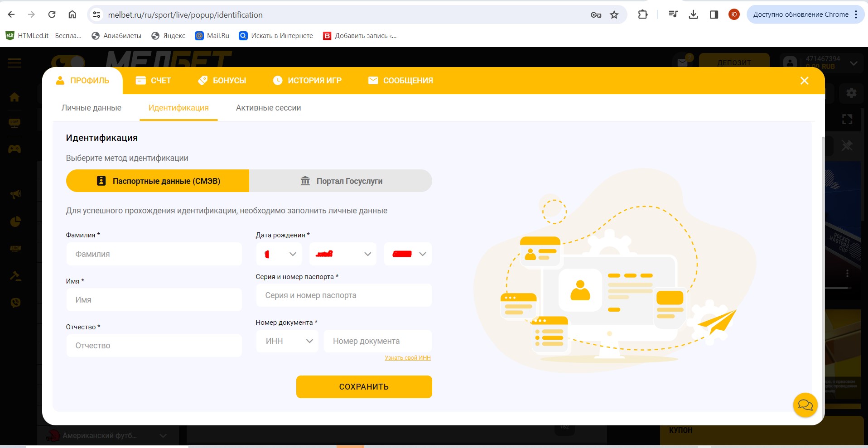
Task: Open Chrome downloads icon
Action: 693,15
